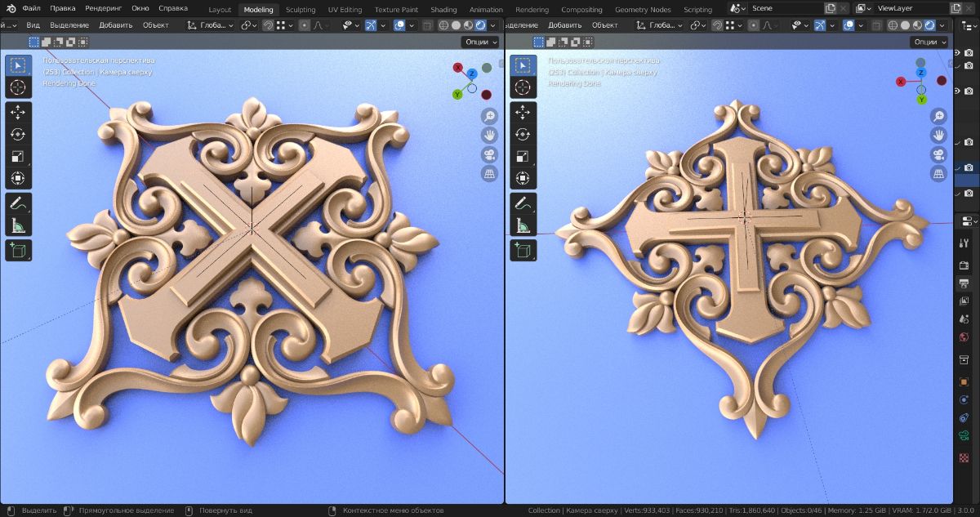Toggle snapping magnet in left viewport header
This screenshot has height=517, width=980.
coord(266,25)
